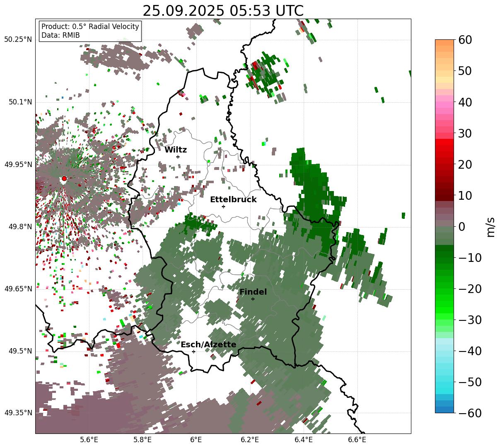Pick the dark blue bottom colorbar segment
500x448 pixels.
444,409
